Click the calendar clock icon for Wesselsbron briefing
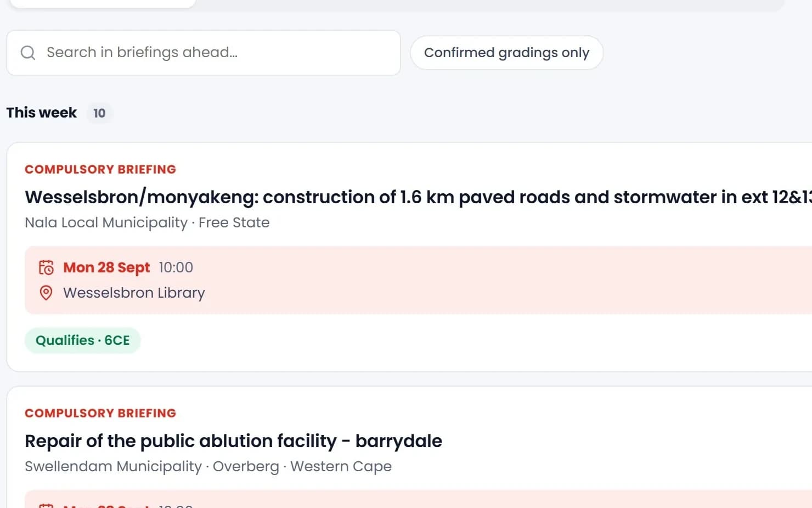812x508 pixels. pos(46,267)
